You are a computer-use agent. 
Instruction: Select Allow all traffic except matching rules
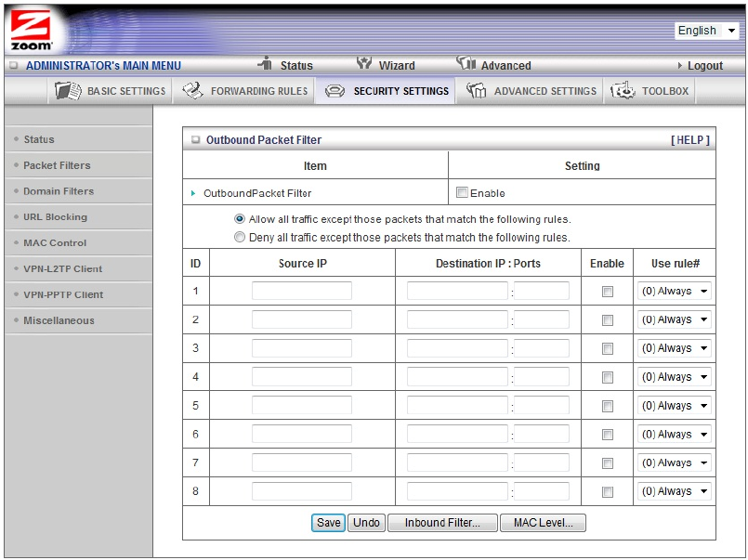pos(240,219)
